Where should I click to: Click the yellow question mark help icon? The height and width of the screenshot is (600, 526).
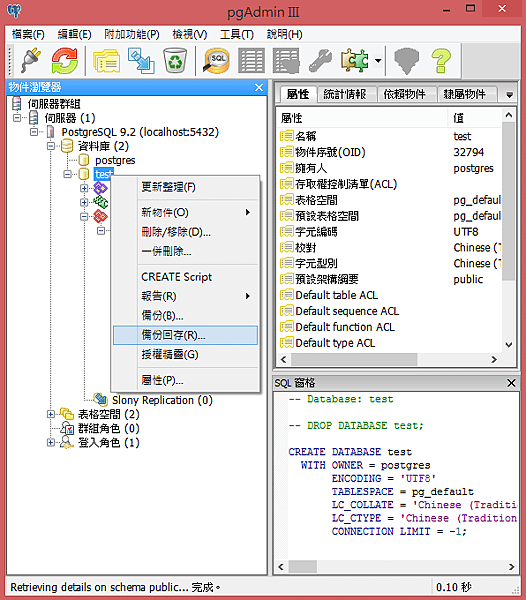[x=441, y=60]
